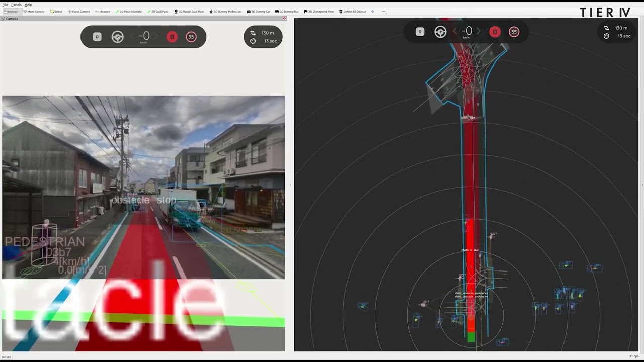The width and height of the screenshot is (644, 362).
Task: Click the 31 fps status readout
Action: tap(634, 356)
